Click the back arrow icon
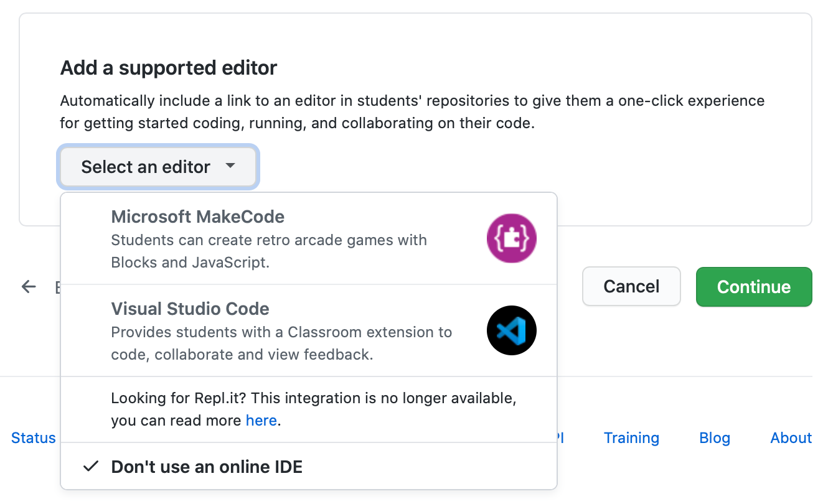 click(29, 286)
